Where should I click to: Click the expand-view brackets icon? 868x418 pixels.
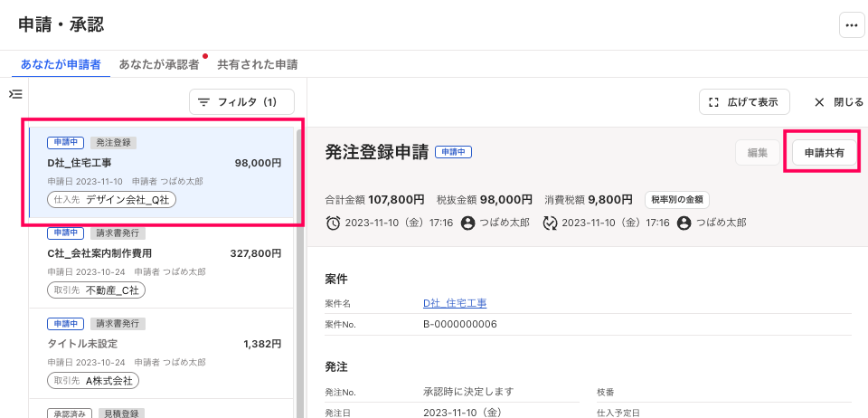coord(713,102)
